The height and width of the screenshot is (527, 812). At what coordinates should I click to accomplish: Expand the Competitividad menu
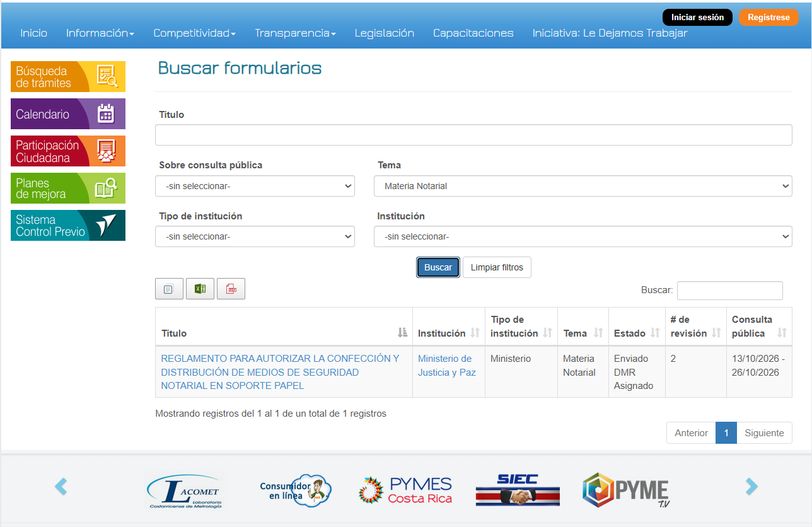(x=195, y=33)
